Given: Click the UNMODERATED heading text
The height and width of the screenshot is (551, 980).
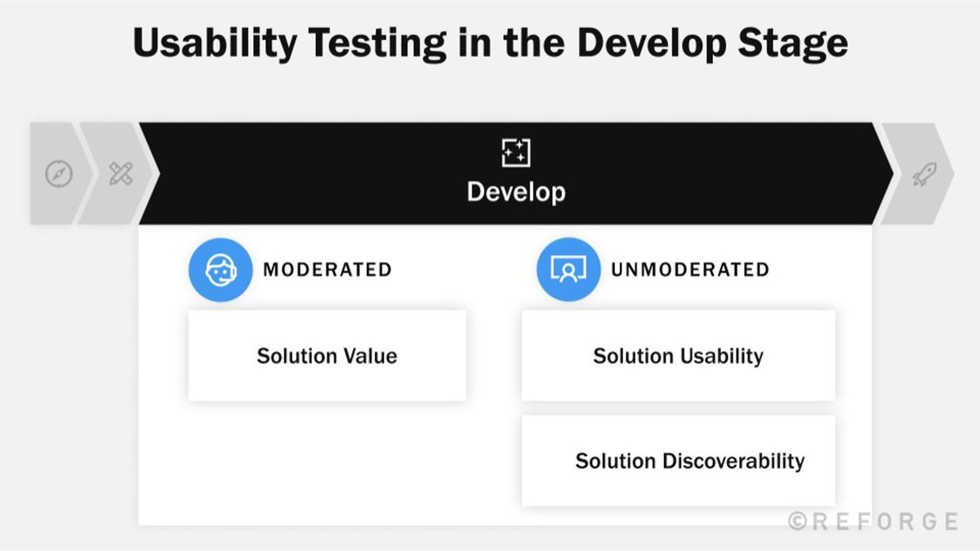Looking at the screenshot, I should [690, 269].
